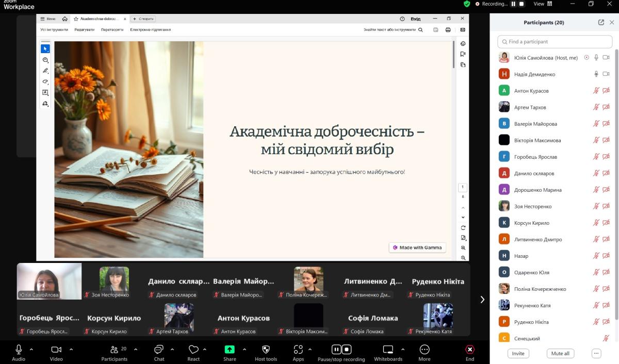Print the PDF using the printer icon
Screen dimensions: 619x364
tap(448, 30)
